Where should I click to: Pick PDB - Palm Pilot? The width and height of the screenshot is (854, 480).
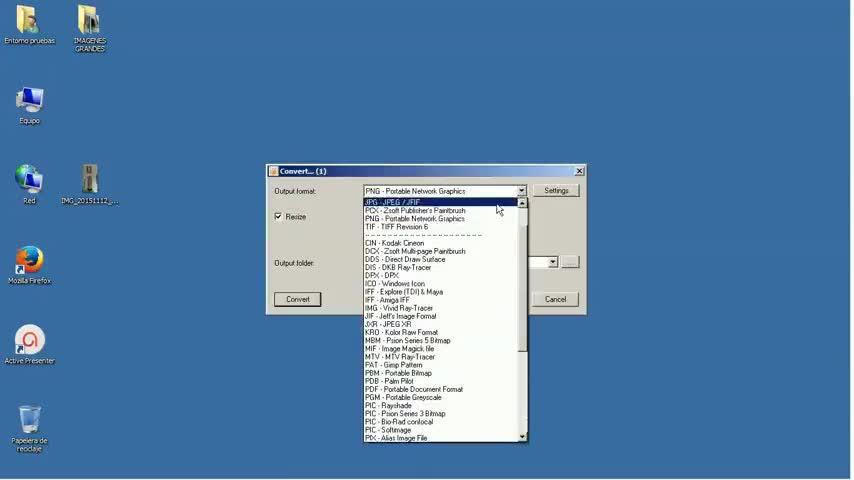(441, 381)
